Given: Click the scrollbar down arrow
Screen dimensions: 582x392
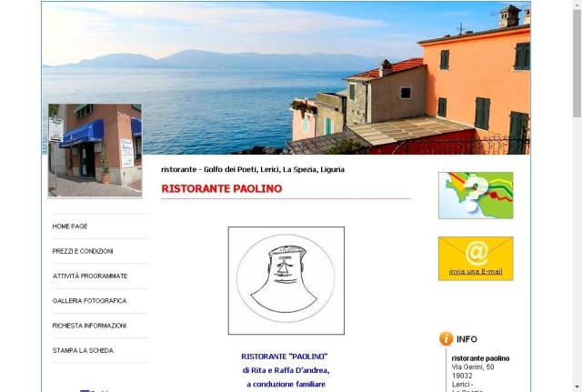Looking at the screenshot, I should 577,388.
